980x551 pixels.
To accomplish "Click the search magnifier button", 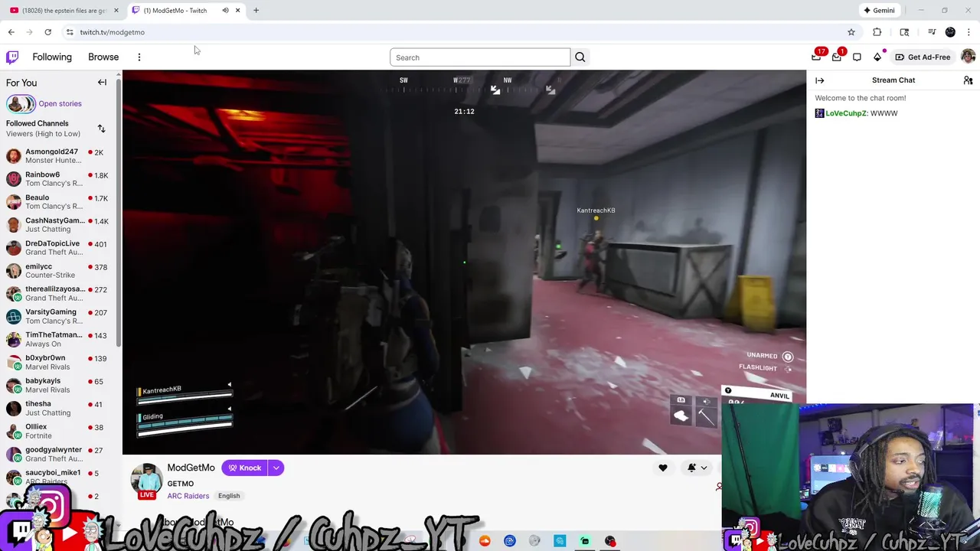I will pos(580,57).
